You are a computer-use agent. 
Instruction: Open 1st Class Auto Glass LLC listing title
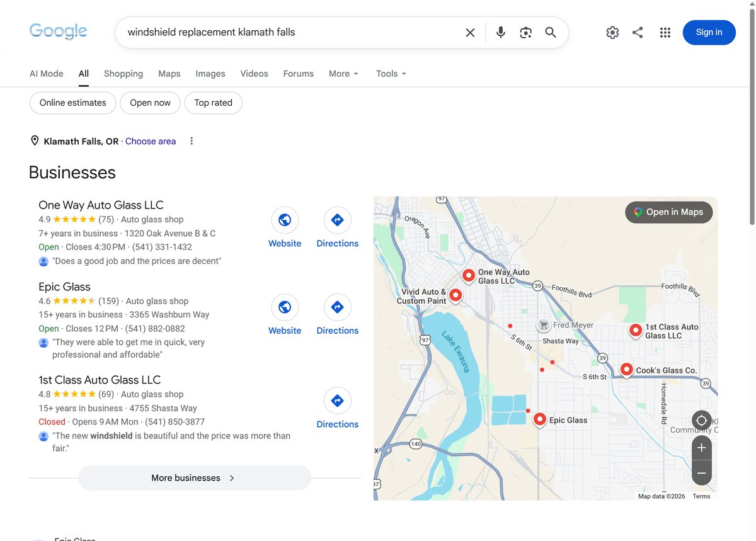100,380
